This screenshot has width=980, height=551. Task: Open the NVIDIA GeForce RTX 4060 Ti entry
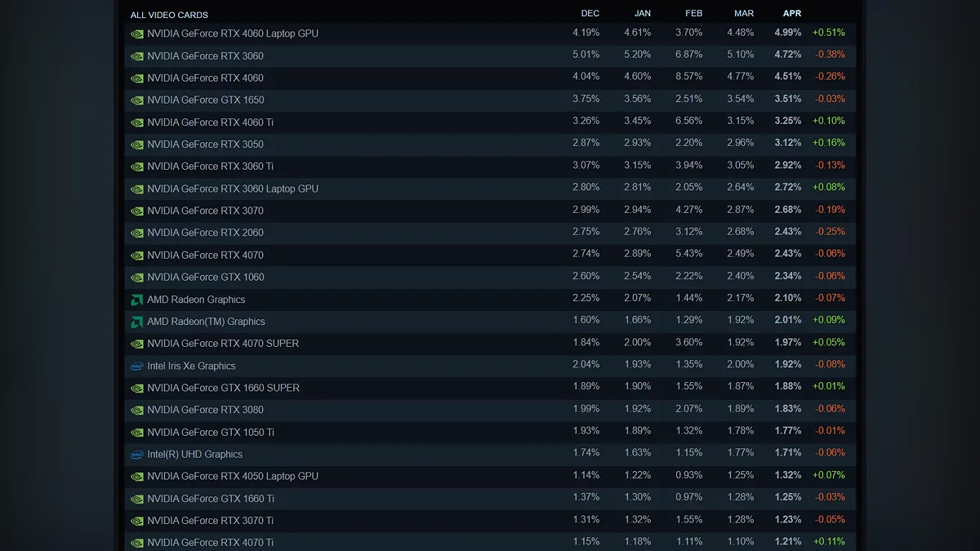(x=210, y=122)
